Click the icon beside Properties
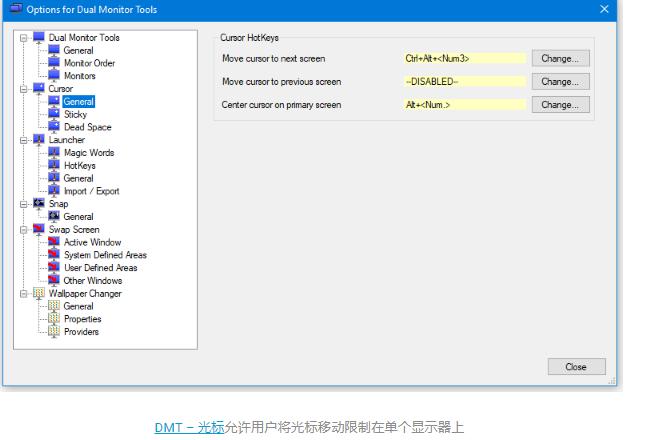 click(54, 319)
